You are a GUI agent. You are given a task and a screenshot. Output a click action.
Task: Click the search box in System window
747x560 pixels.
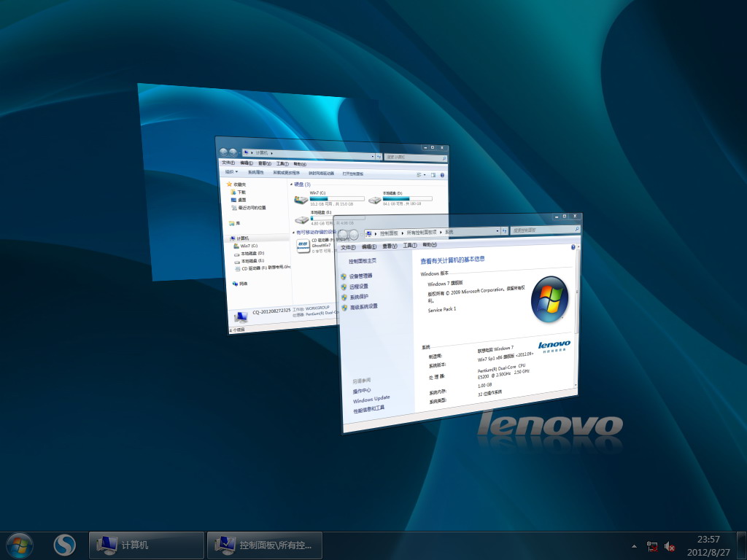[545, 230]
